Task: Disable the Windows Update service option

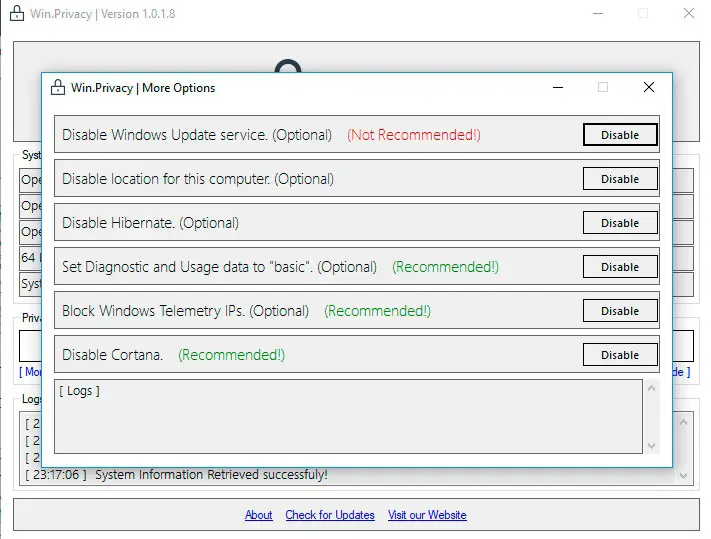Action: click(620, 135)
